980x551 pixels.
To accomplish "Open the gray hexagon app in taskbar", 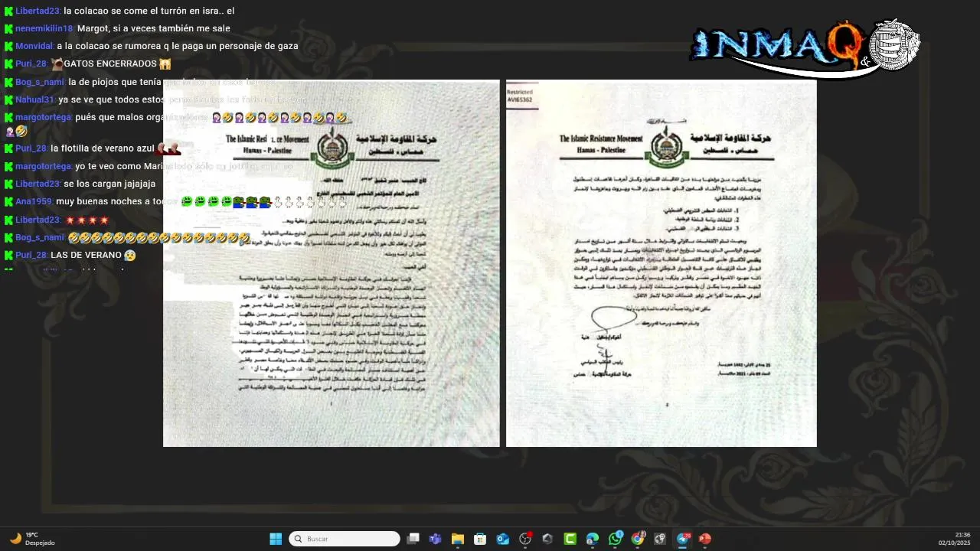I will (547, 539).
